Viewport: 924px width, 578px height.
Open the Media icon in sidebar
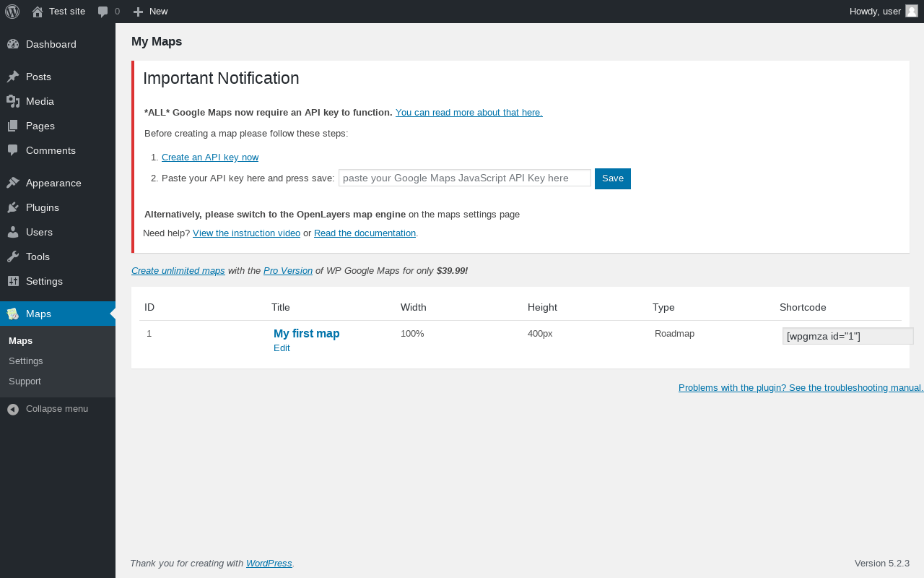pos(13,101)
